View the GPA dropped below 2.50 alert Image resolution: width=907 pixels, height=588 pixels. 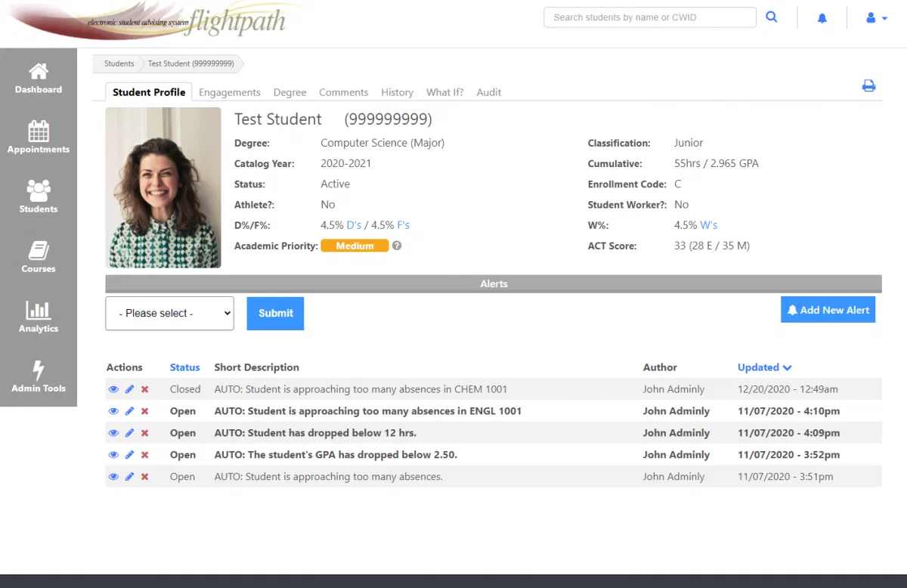click(x=113, y=455)
